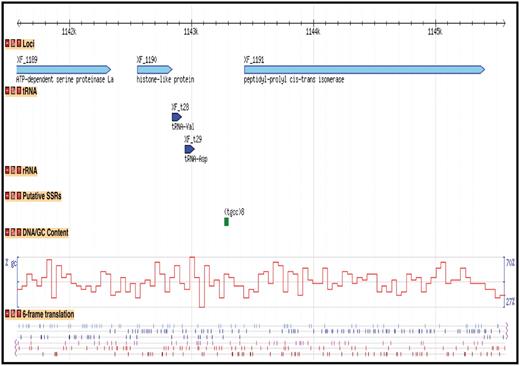520x366 pixels.
Task: Click the 27% GC scale label
Action: 511,302
